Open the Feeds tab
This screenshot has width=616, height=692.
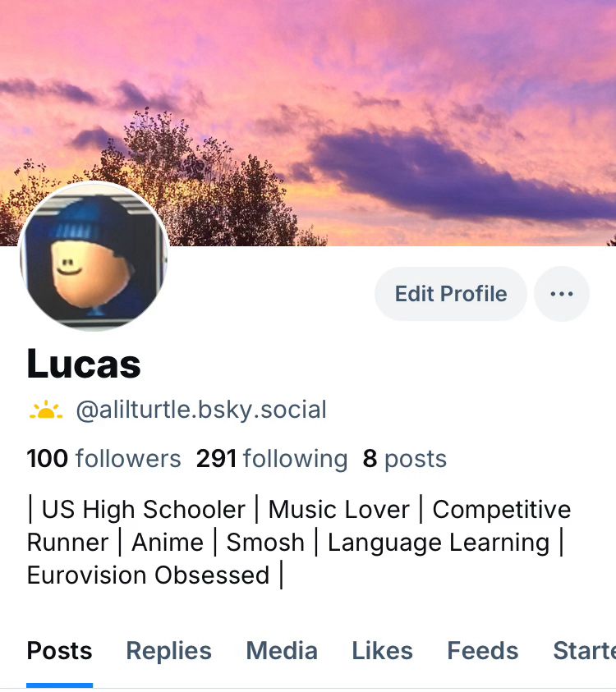483,651
